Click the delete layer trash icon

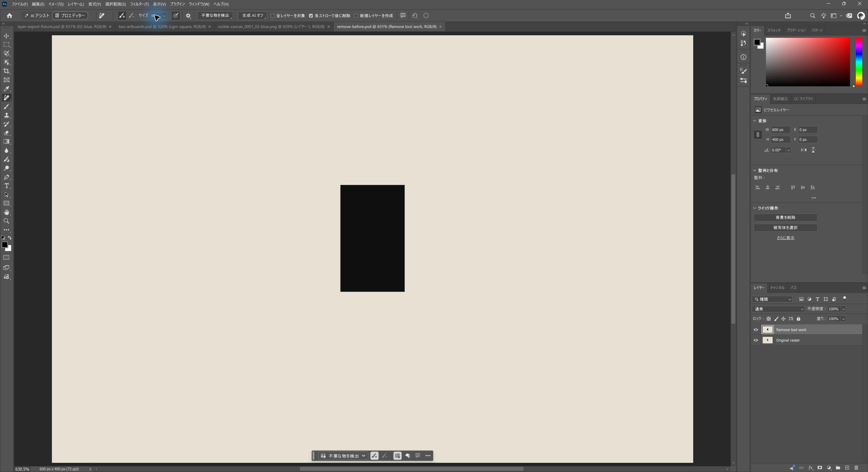point(856,468)
